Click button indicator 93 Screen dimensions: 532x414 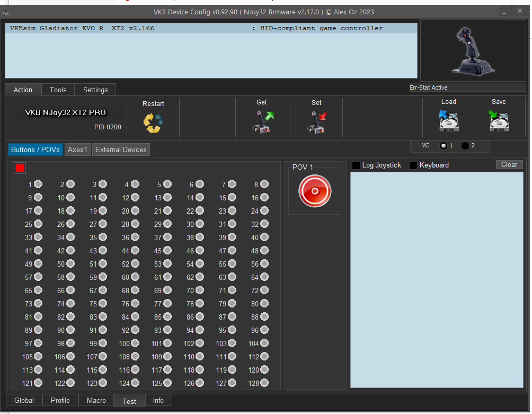167,330
